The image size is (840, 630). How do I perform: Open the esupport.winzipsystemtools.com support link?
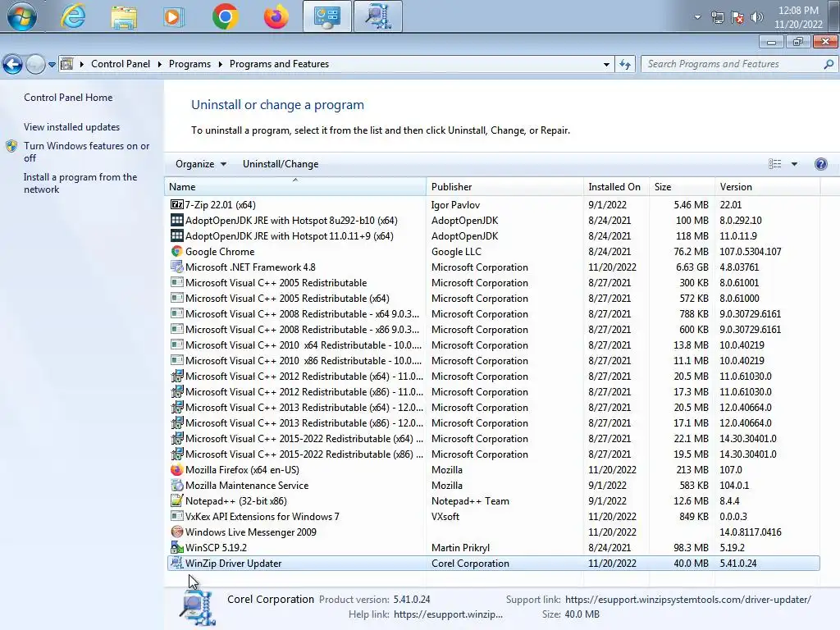coord(688,600)
